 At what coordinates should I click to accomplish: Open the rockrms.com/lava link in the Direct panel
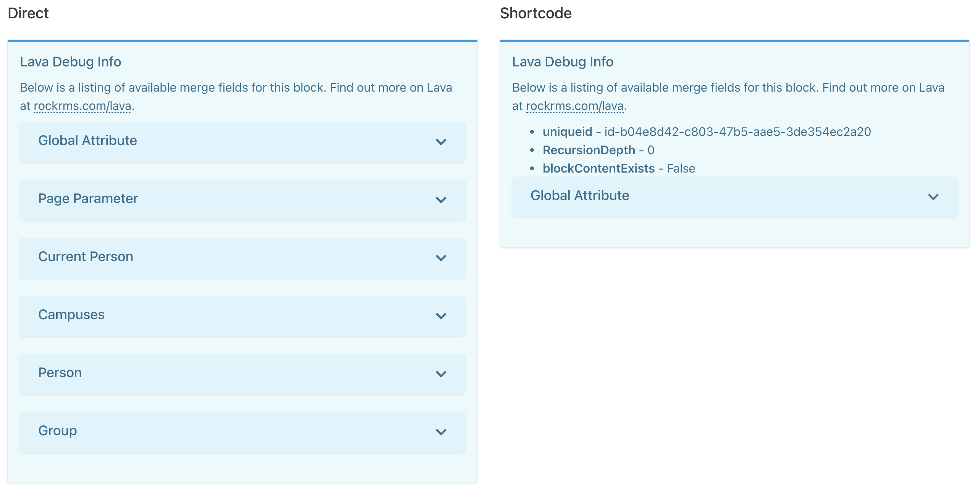82,107
